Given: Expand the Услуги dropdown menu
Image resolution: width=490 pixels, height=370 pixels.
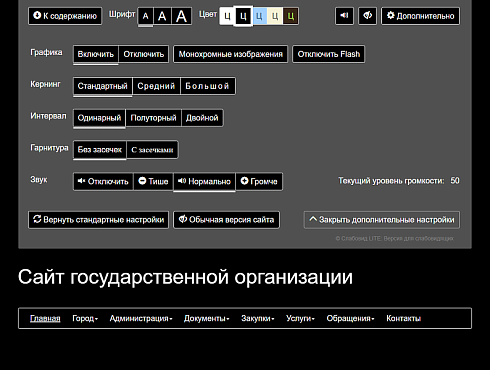Looking at the screenshot, I should [x=300, y=318].
